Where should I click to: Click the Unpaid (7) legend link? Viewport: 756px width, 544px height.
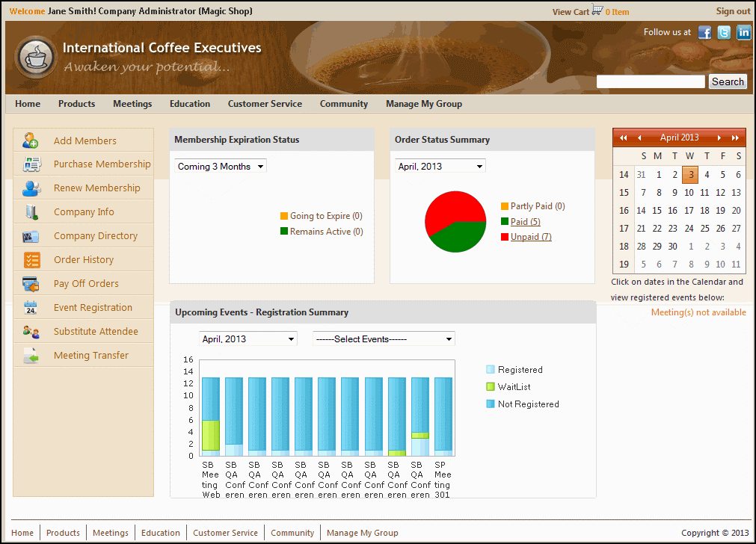[x=531, y=237]
